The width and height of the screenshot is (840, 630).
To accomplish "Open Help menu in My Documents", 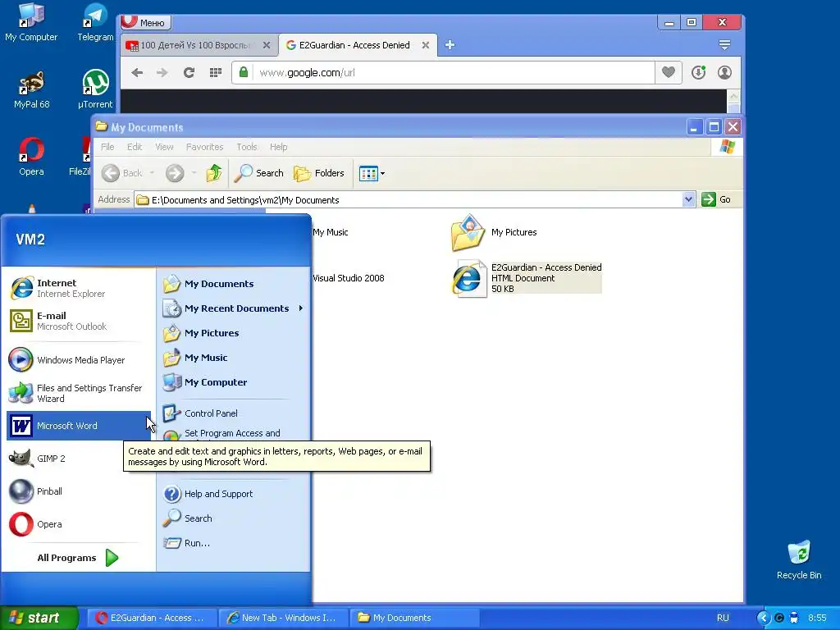I will [279, 147].
